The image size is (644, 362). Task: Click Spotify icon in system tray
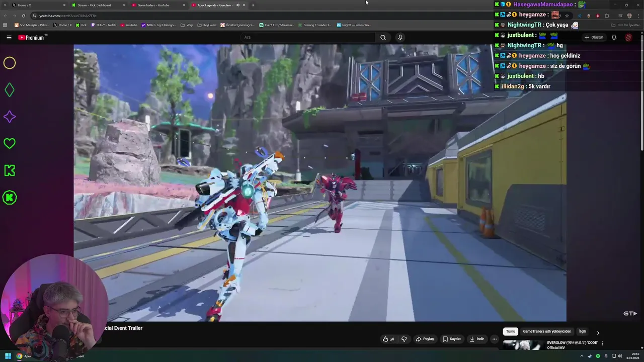coord(597,356)
